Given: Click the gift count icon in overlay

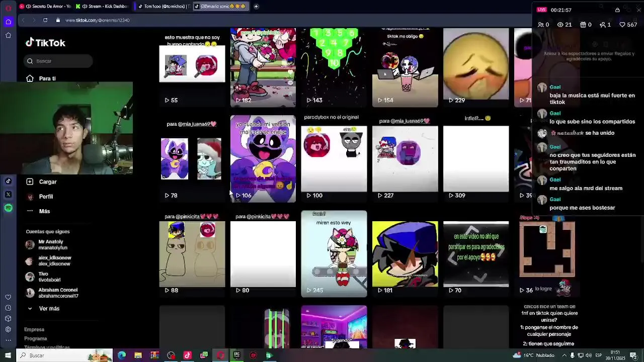Looking at the screenshot, I should pos(583,25).
